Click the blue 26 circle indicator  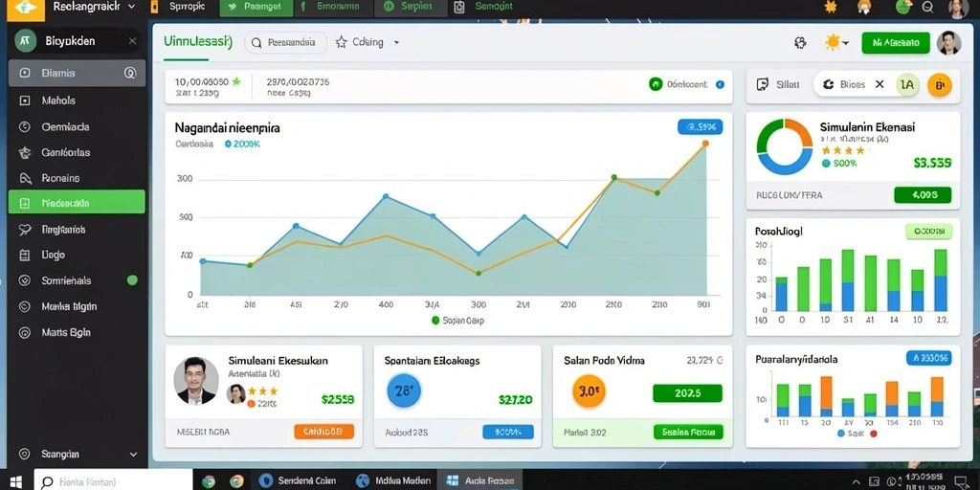coord(404,391)
